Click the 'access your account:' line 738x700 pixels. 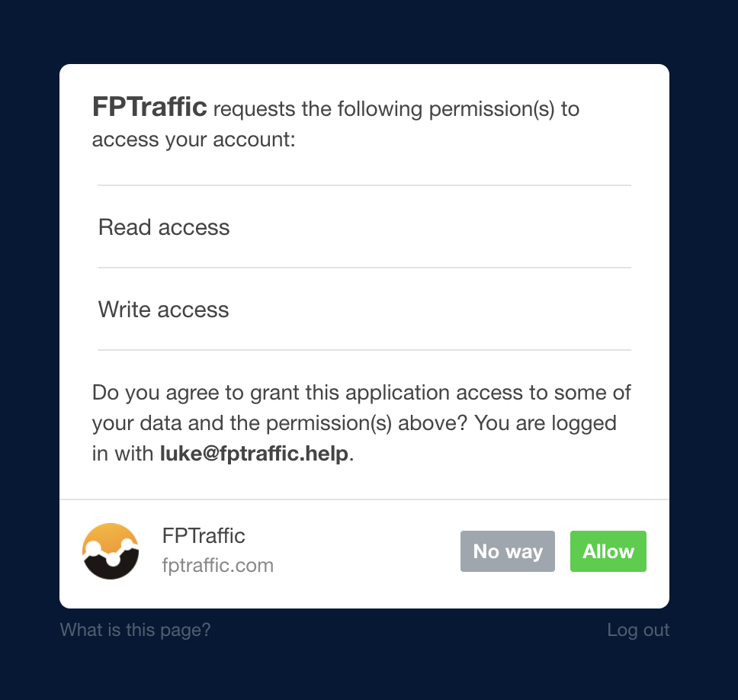click(194, 140)
